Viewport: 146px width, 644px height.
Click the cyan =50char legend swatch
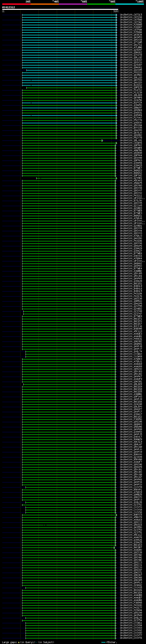click(103, 642)
